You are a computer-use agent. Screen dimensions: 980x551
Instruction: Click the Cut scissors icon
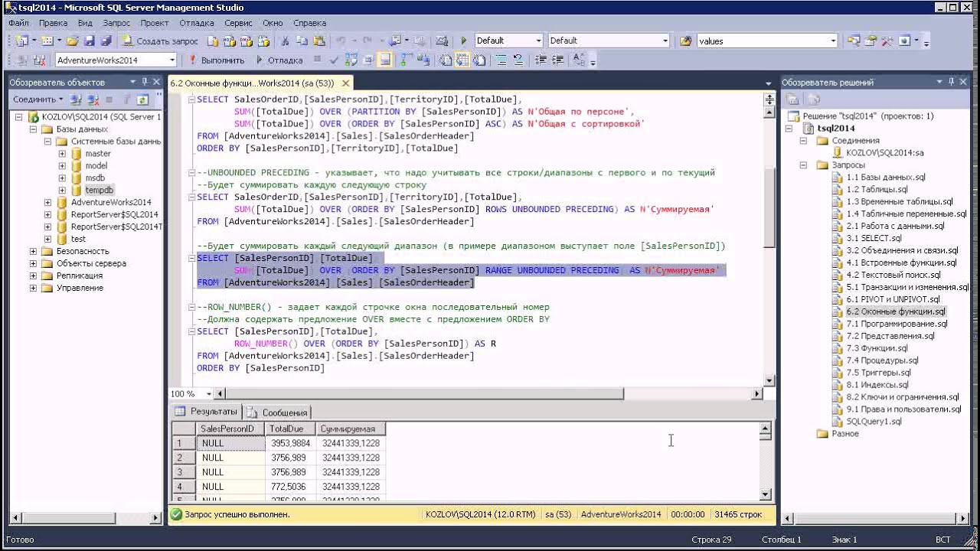click(284, 41)
